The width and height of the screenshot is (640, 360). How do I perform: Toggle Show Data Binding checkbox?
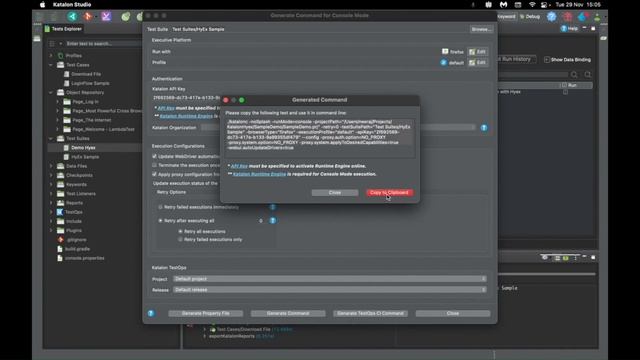pos(547,60)
